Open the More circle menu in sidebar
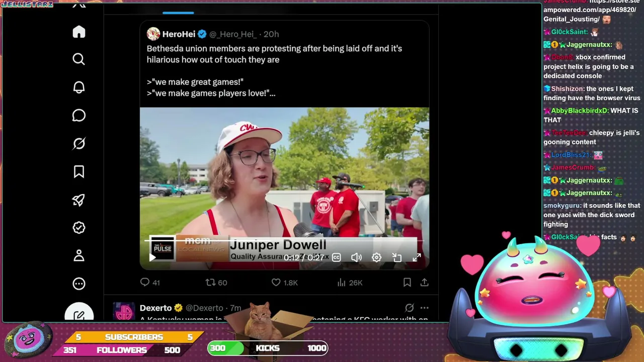The height and width of the screenshot is (362, 644). (79, 284)
